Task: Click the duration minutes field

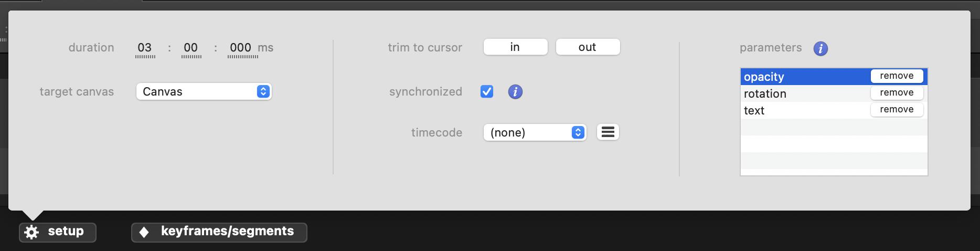Action: click(145, 48)
